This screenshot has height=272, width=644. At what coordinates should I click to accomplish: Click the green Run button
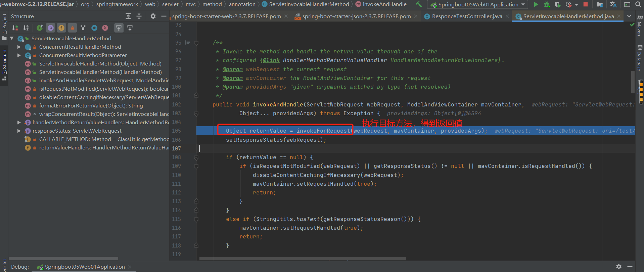click(536, 4)
